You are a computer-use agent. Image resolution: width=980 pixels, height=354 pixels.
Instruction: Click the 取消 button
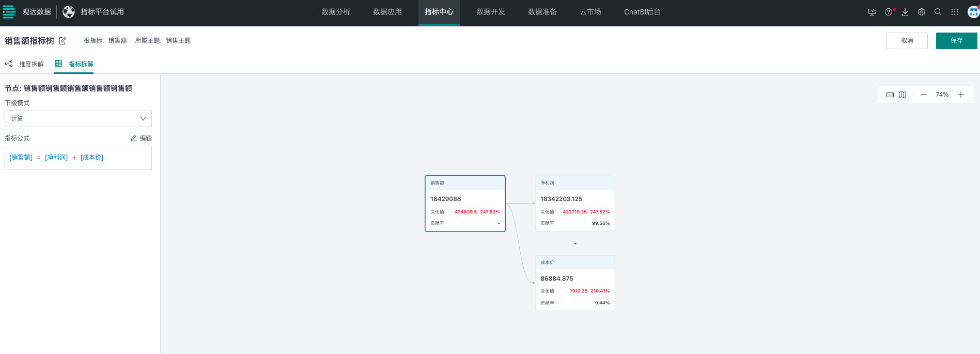click(907, 41)
